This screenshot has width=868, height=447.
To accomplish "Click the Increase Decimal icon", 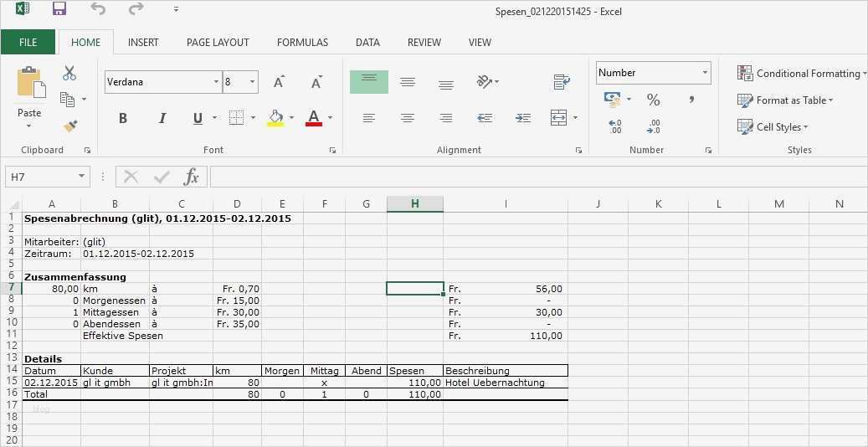I will point(615,126).
